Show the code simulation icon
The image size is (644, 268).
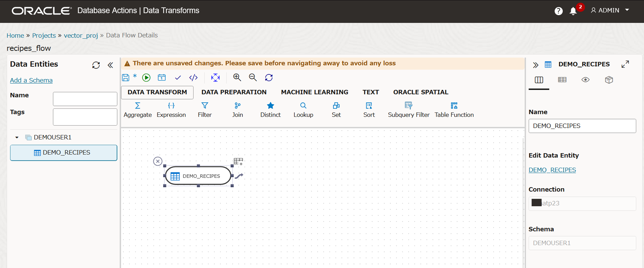pos(193,78)
